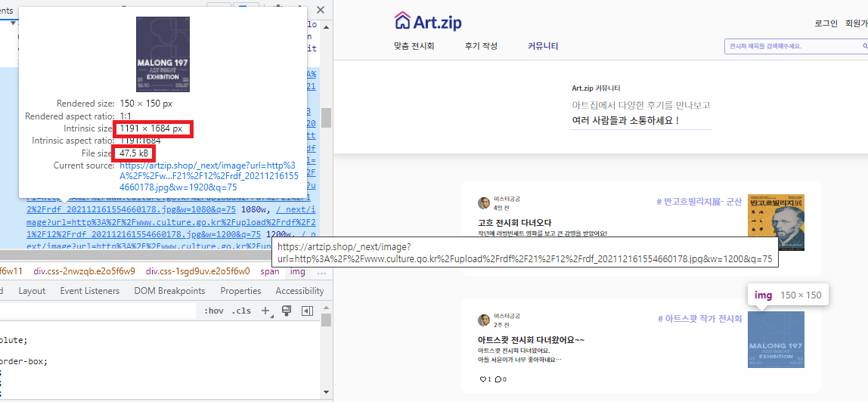This screenshot has width=868, height=402.
Task: Open the DOM Breakpoints tab
Action: [169, 291]
